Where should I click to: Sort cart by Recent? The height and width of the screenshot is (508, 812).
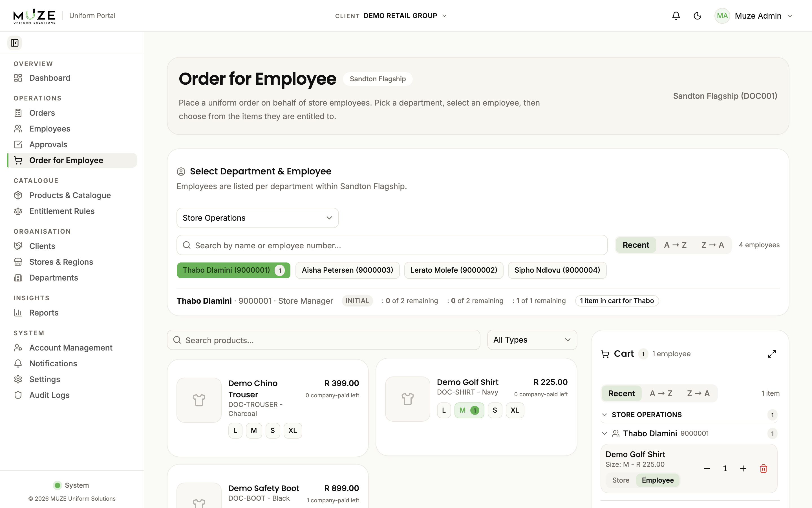(621, 393)
